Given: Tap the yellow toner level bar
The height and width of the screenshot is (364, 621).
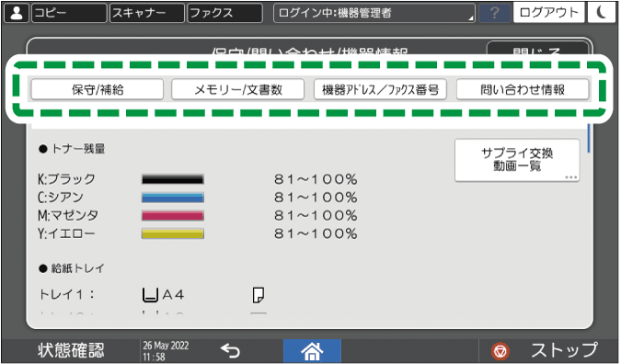Looking at the screenshot, I should (x=173, y=233).
